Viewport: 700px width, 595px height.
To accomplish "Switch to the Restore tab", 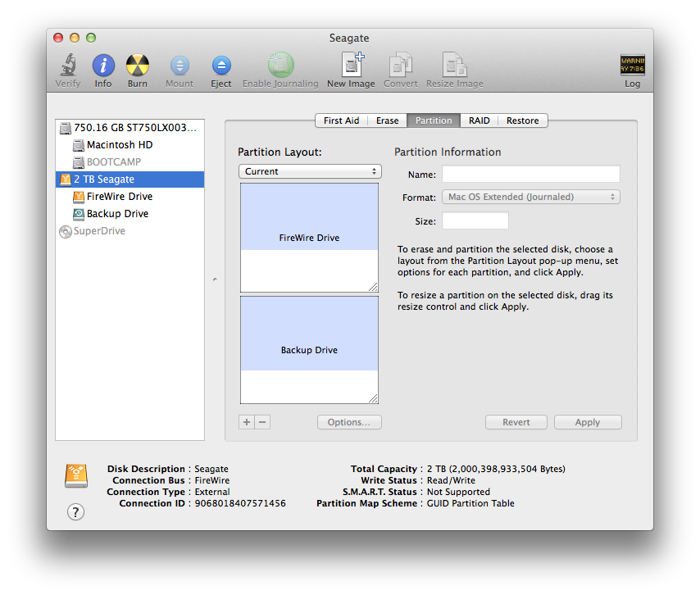I will pyautogui.click(x=523, y=120).
